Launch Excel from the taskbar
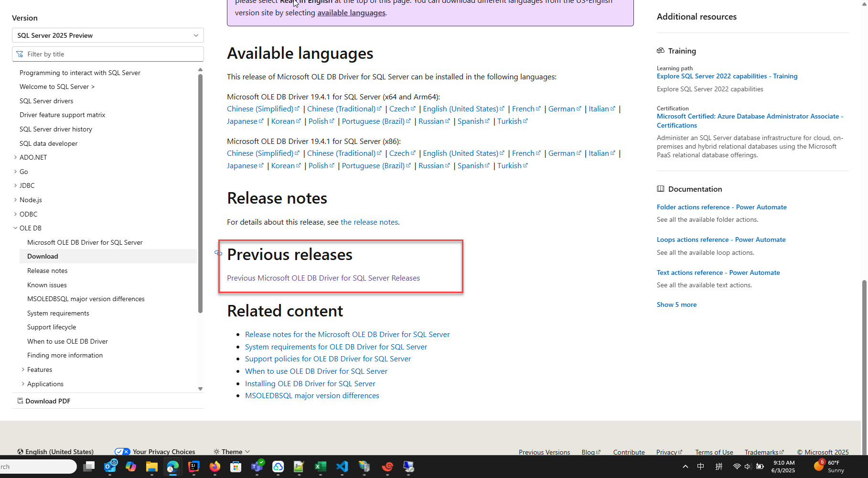Viewport: 868px width, 478px height. 320,467
